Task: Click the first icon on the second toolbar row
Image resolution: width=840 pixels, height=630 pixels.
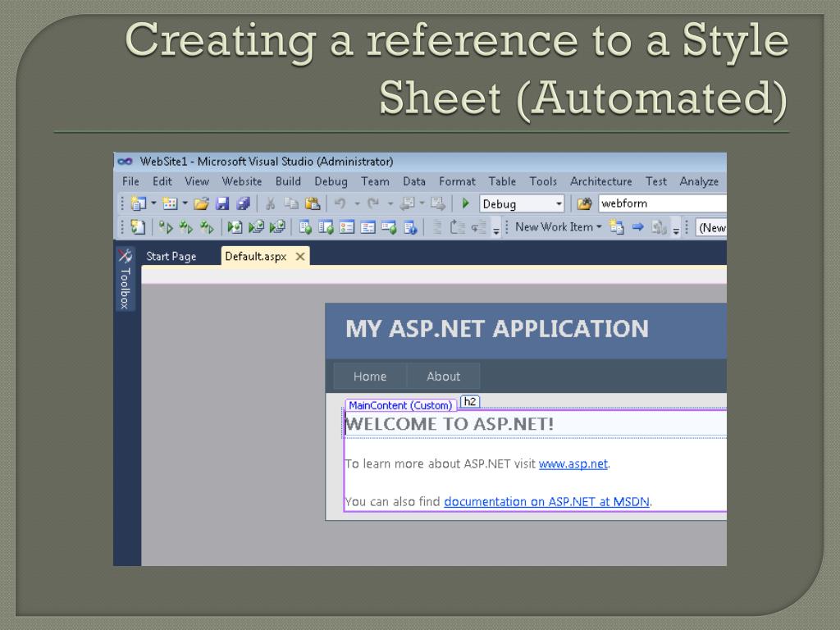Action: 138,228
